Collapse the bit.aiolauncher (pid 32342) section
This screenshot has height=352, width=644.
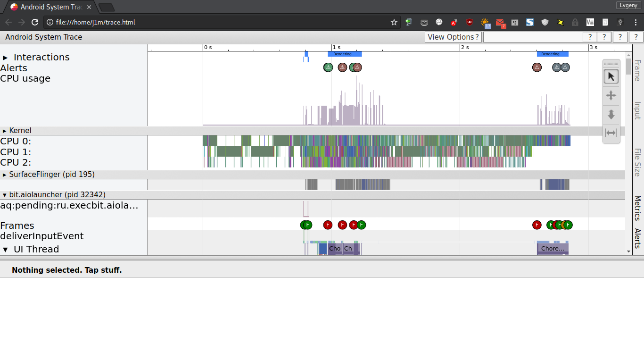point(5,195)
